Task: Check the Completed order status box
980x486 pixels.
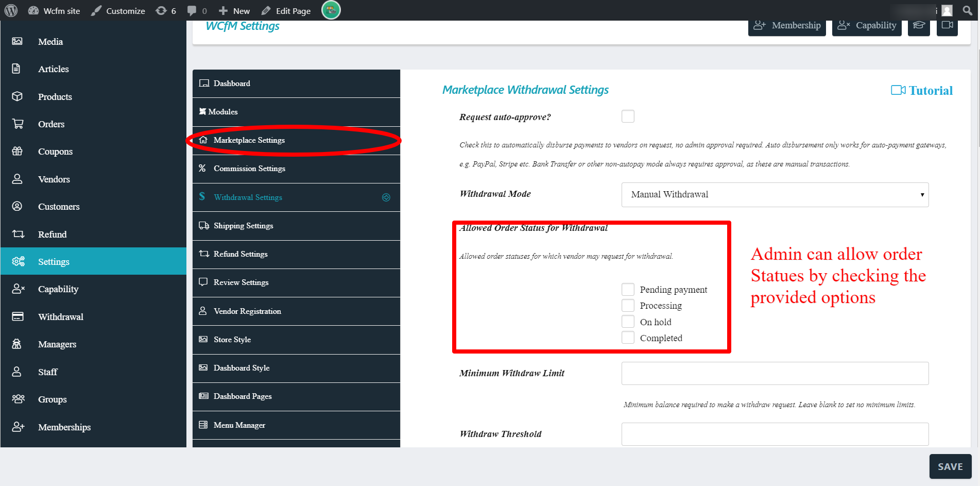Action: tap(628, 338)
